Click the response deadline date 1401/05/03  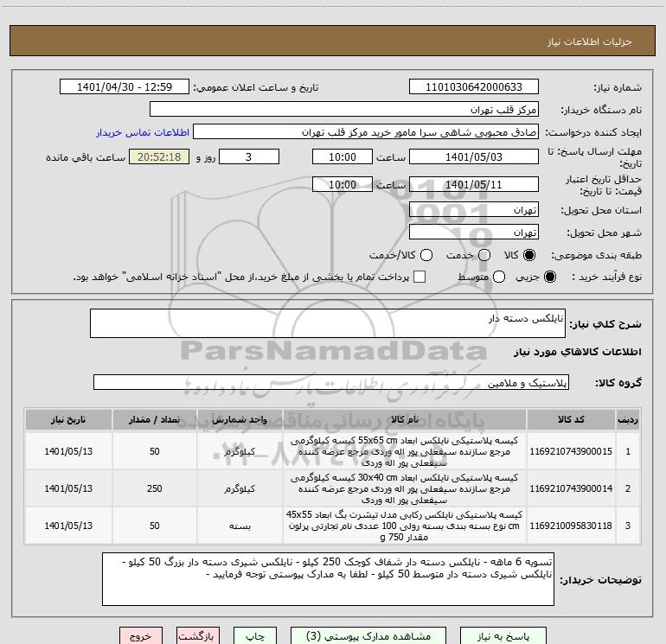tap(474, 156)
